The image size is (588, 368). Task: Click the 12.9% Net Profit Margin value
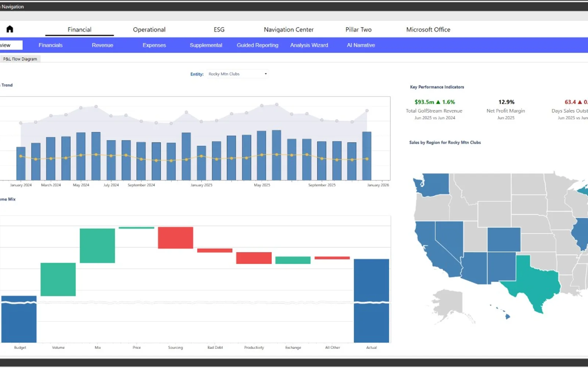tap(506, 102)
